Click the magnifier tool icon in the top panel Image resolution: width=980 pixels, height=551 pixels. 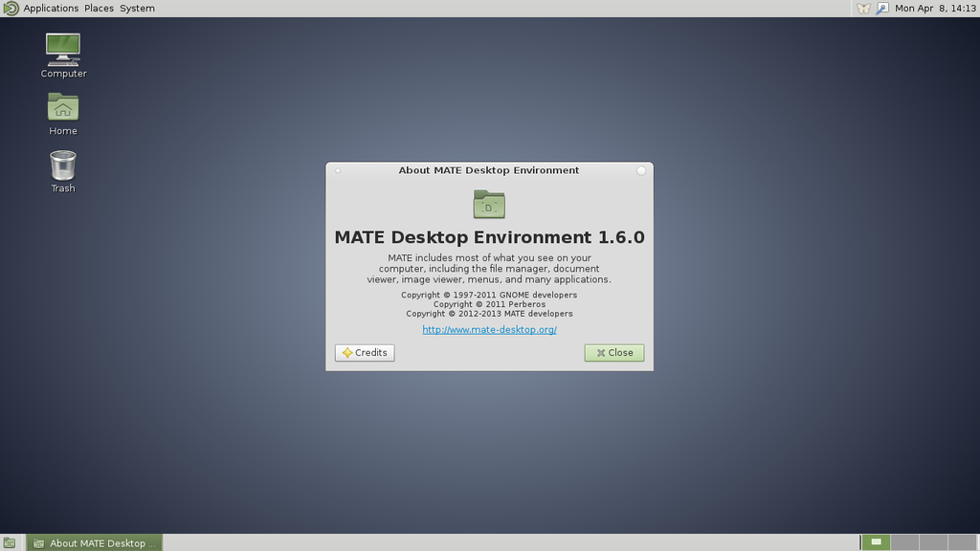click(x=882, y=8)
